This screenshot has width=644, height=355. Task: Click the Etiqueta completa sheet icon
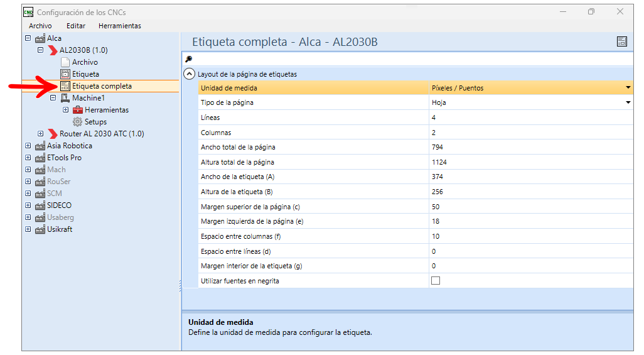(65, 86)
